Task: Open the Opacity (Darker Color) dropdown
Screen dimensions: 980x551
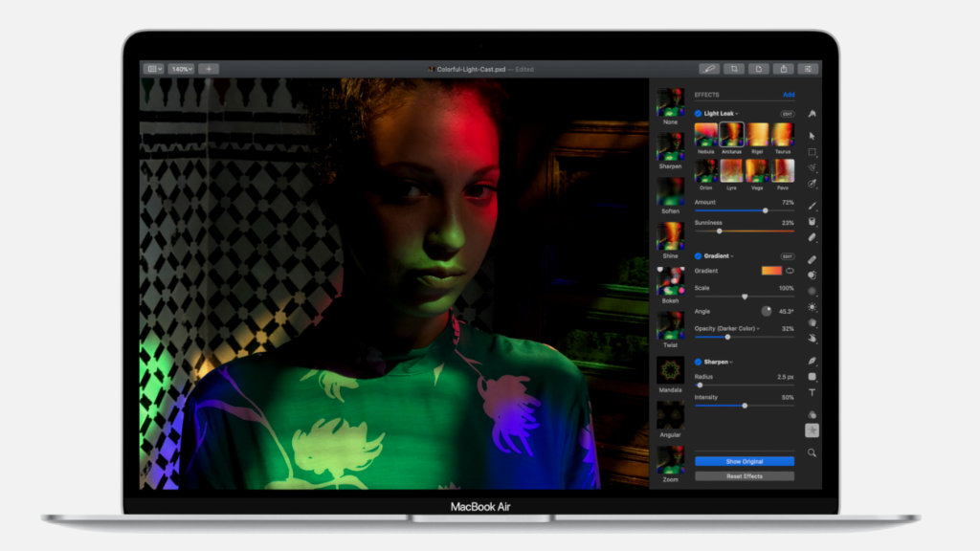Action: (x=727, y=329)
